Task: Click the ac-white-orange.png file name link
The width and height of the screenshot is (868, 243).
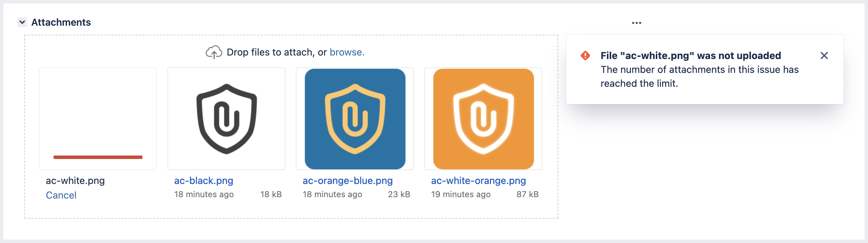Action: click(x=478, y=181)
